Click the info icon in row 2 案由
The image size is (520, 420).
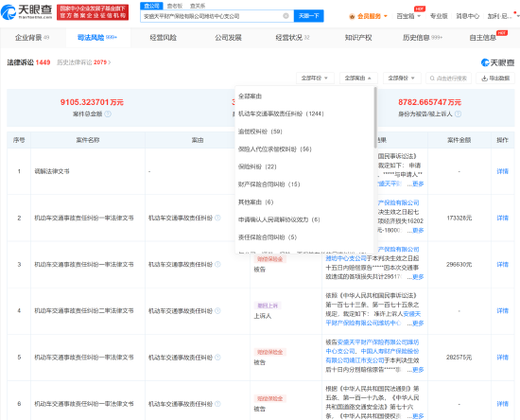pos(217,218)
